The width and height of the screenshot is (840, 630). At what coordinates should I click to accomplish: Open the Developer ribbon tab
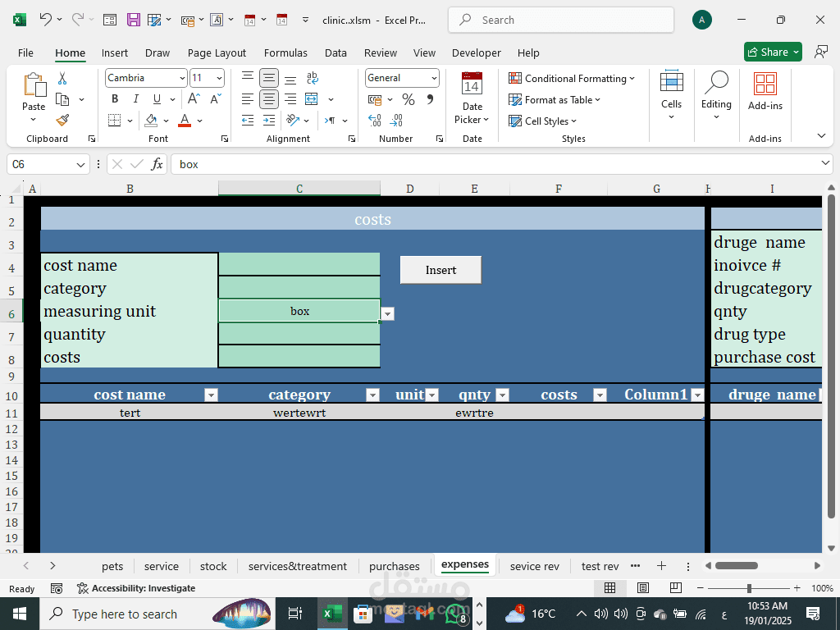pos(477,53)
